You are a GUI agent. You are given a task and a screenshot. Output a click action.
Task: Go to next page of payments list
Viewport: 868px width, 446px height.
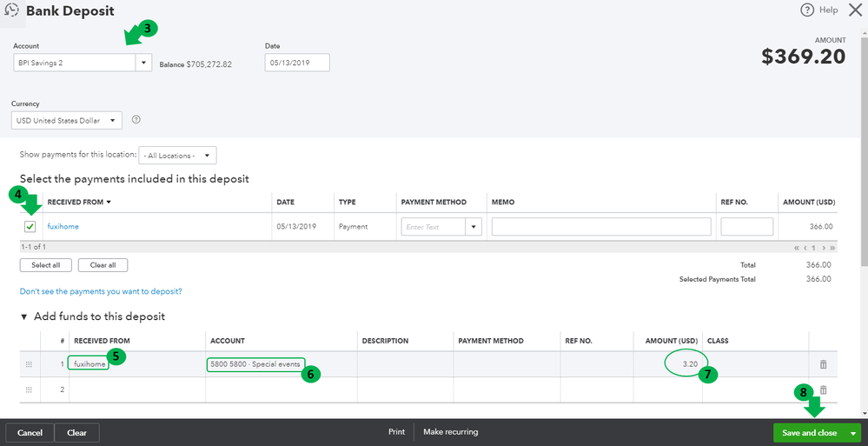824,248
